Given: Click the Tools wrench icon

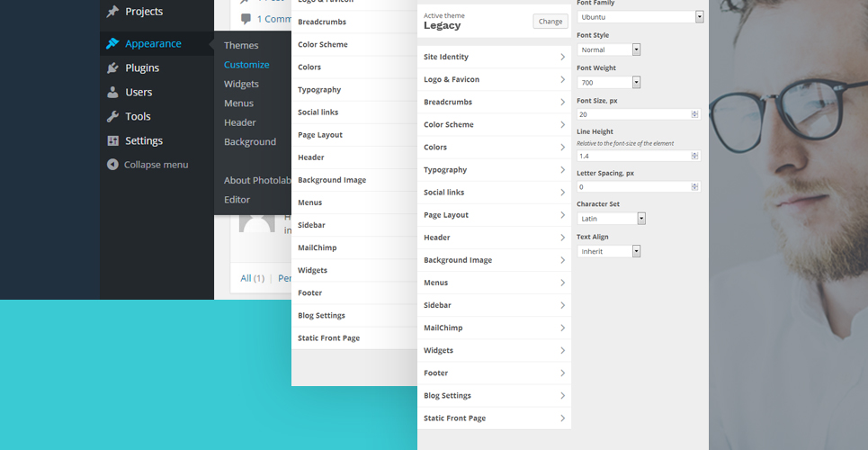Looking at the screenshot, I should tap(113, 116).
